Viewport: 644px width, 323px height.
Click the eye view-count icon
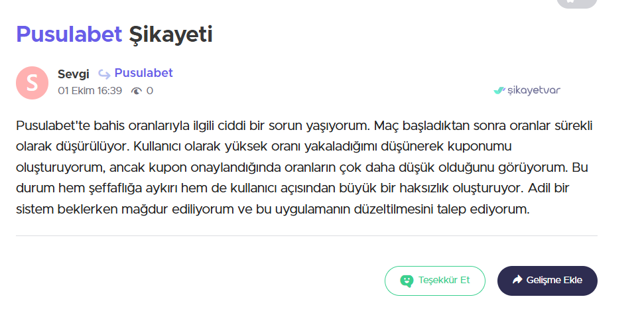(x=137, y=91)
